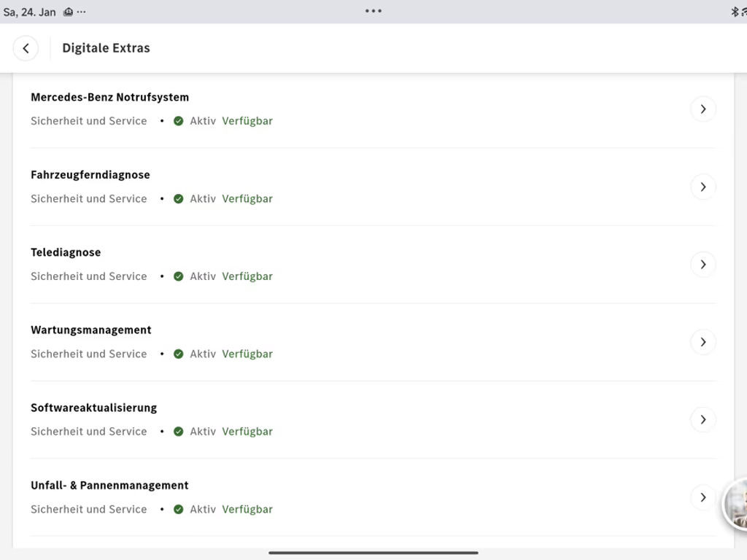The image size is (747, 560).
Task: Click green status check for Wartungsmanagement
Action: pyautogui.click(x=179, y=354)
